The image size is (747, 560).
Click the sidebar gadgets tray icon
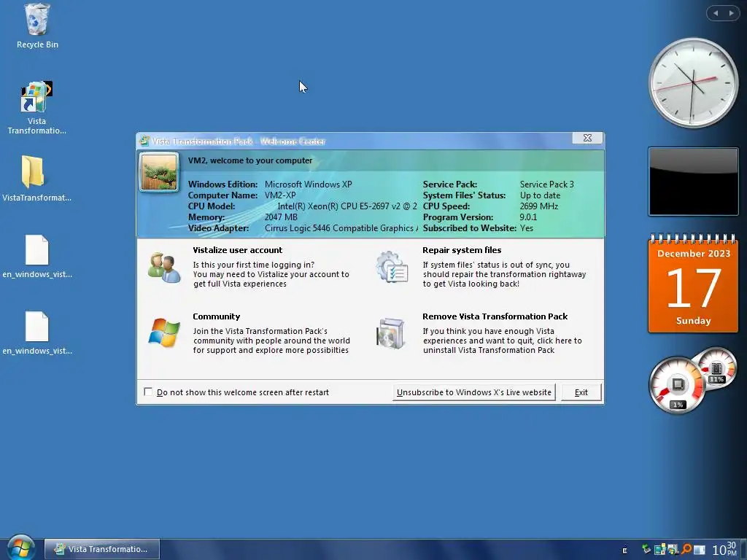(x=659, y=550)
